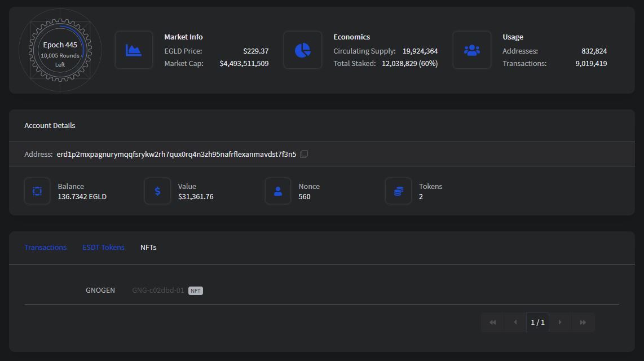
Task: Click the Market Info chart icon
Action: click(134, 50)
